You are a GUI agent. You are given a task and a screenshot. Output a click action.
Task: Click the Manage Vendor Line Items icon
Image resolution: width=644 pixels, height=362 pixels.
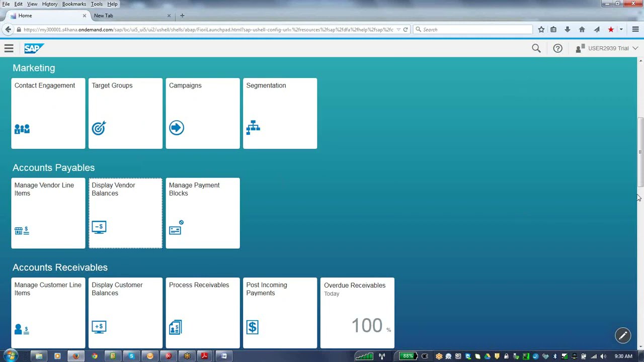click(22, 230)
